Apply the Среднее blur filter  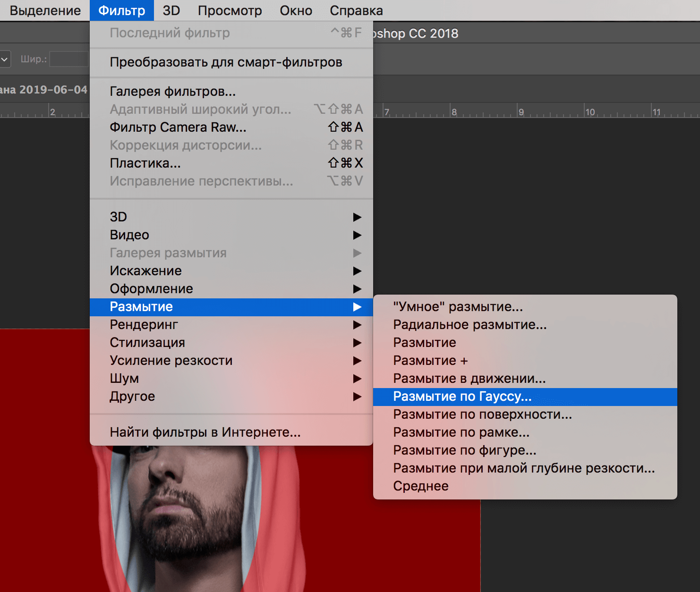pyautogui.click(x=525, y=486)
